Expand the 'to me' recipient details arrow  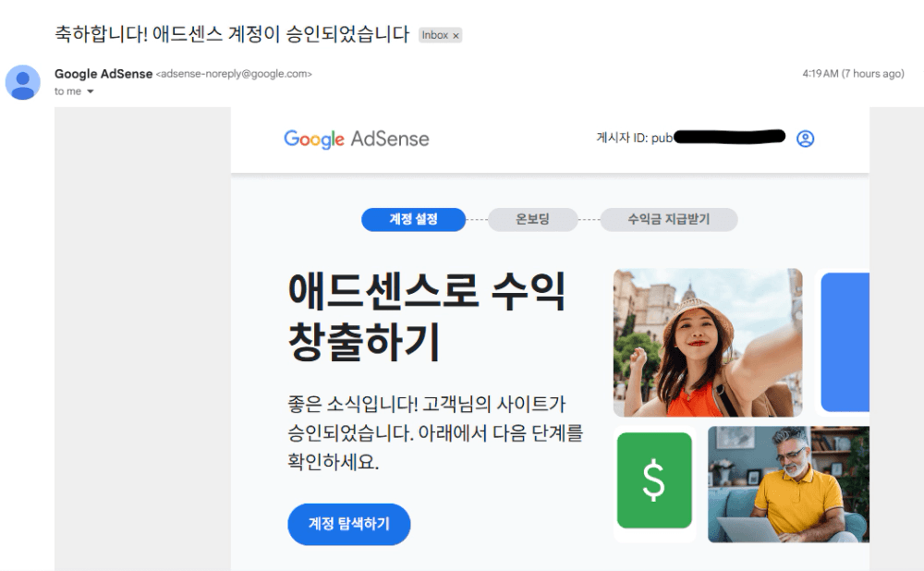click(x=91, y=91)
